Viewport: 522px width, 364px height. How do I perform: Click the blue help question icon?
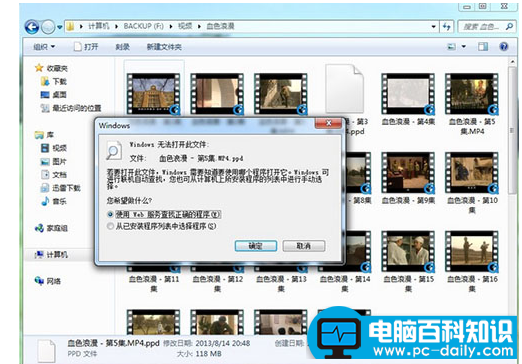point(504,47)
